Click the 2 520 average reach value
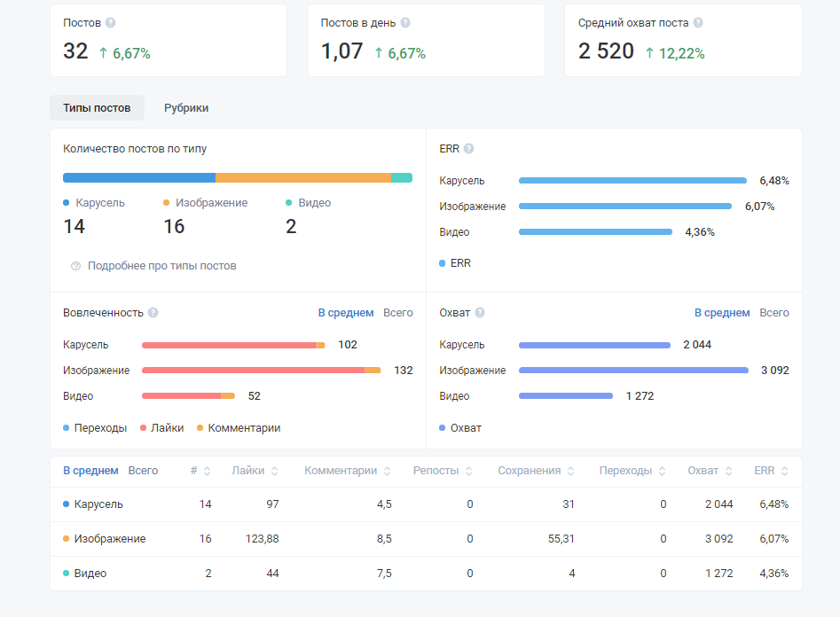 (x=606, y=51)
